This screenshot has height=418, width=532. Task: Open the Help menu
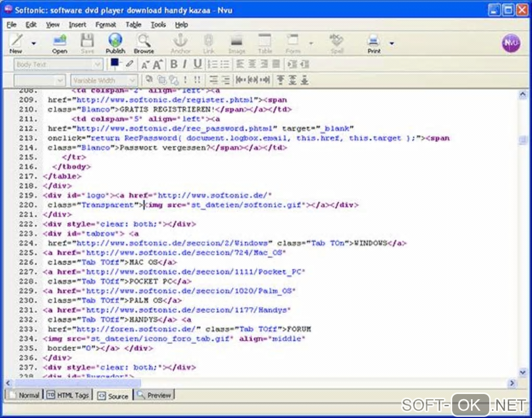pyautogui.click(x=181, y=24)
